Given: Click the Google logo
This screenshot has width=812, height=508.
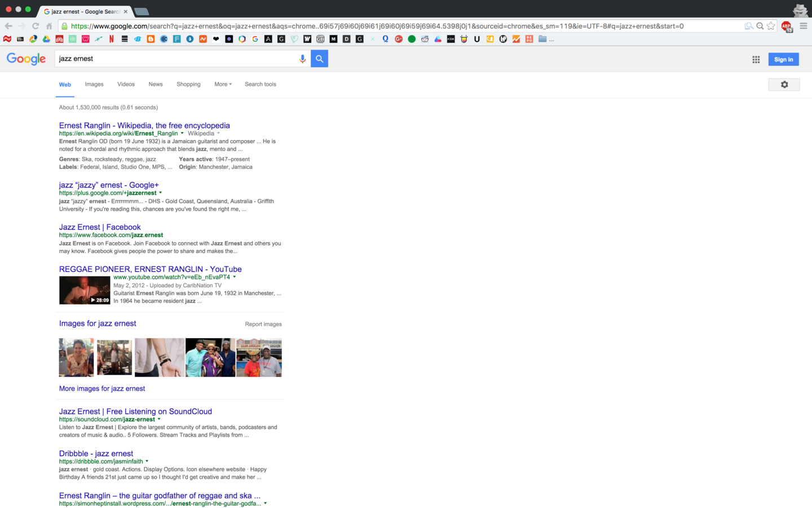Looking at the screenshot, I should pos(26,59).
